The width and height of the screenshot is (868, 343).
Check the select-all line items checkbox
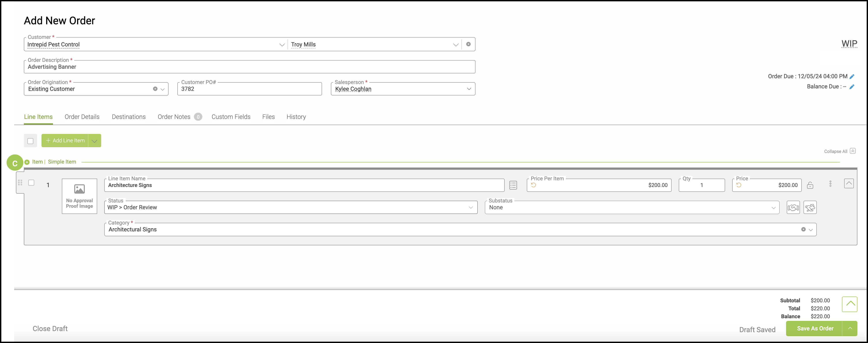(30, 141)
